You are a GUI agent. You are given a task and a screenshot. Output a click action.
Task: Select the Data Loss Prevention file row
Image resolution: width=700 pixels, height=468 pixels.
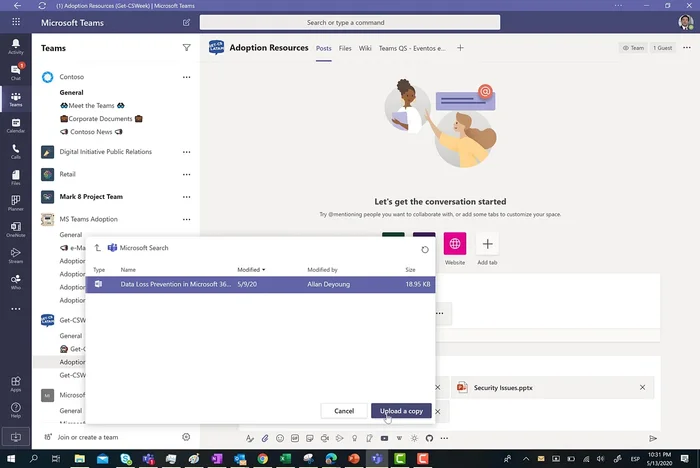(x=260, y=284)
